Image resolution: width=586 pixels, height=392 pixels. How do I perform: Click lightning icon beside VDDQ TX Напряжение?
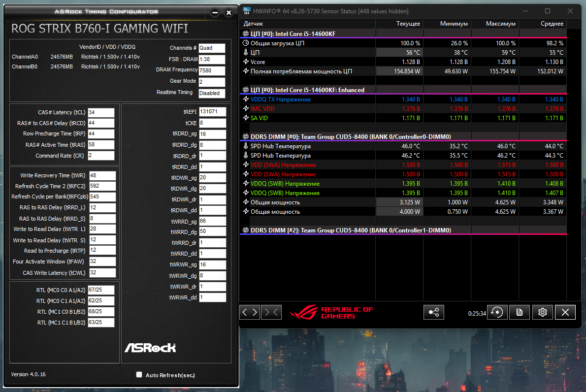(246, 99)
